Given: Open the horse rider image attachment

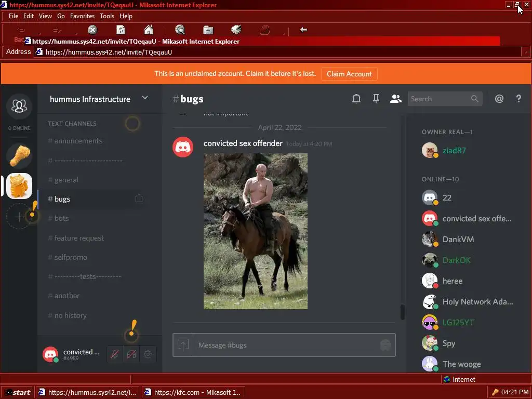Looking at the screenshot, I should pyautogui.click(x=256, y=231).
